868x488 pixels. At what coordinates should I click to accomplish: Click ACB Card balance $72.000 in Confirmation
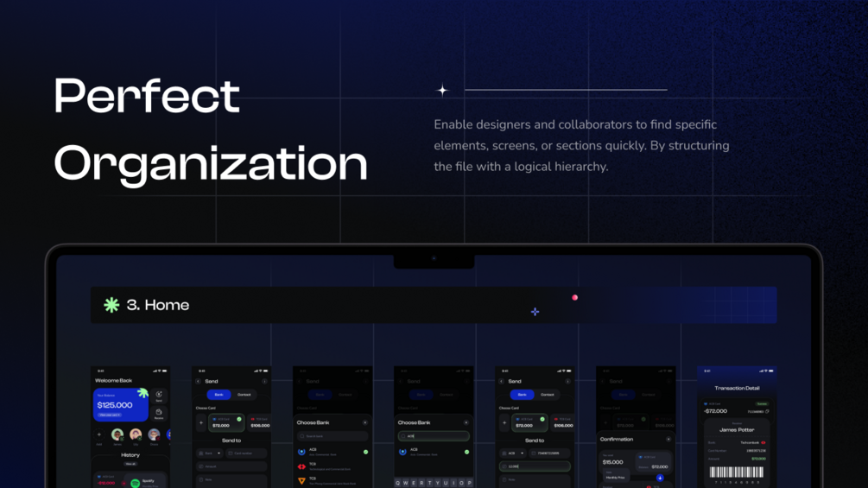click(x=653, y=463)
